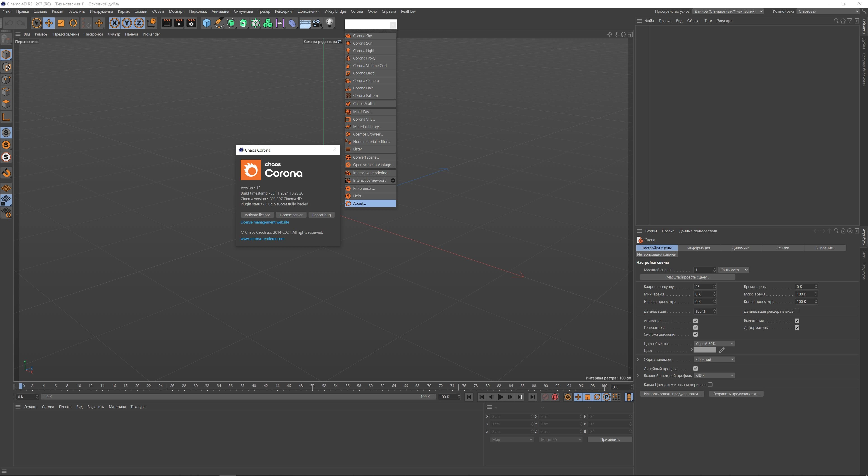Click the Применить button in coordinates panel
Viewport: 868px width, 476px height.
tap(610, 440)
